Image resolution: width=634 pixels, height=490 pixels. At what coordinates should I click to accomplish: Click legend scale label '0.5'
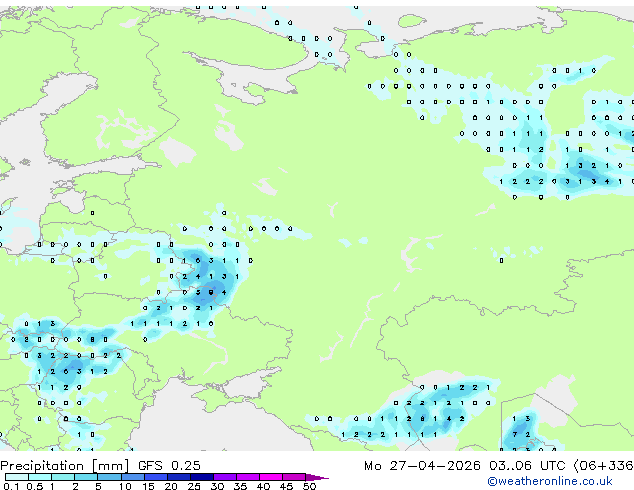[x=35, y=486]
